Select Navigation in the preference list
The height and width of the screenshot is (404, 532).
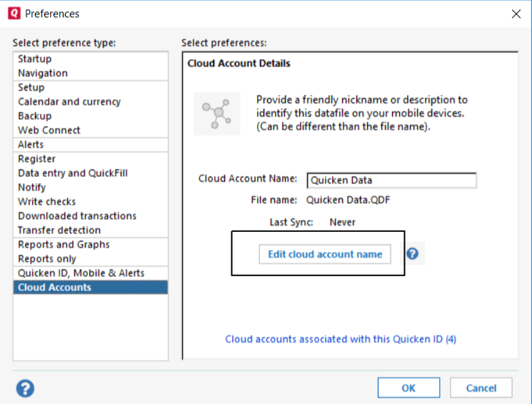point(91,73)
